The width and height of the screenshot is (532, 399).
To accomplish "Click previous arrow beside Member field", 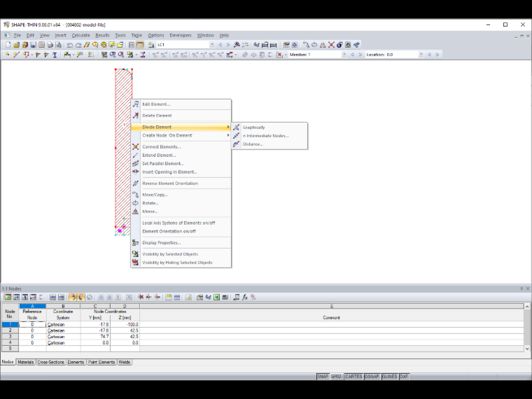I will (352, 55).
